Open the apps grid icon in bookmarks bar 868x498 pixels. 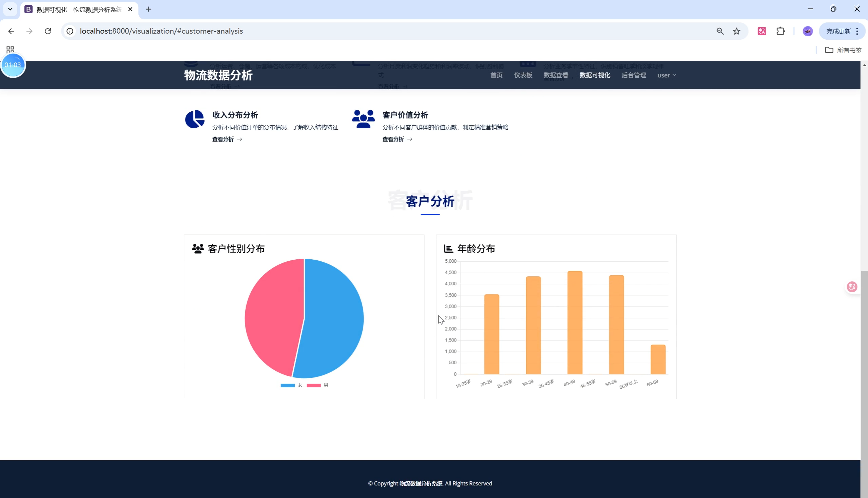click(10, 50)
